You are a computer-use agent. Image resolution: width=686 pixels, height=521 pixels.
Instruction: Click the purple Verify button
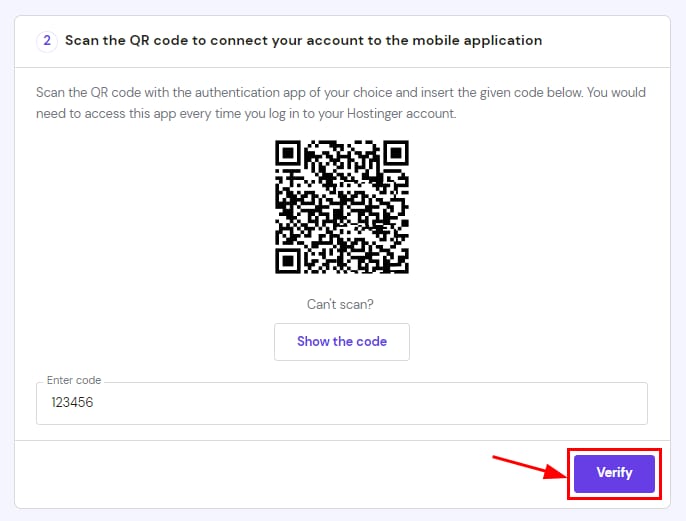(614, 473)
